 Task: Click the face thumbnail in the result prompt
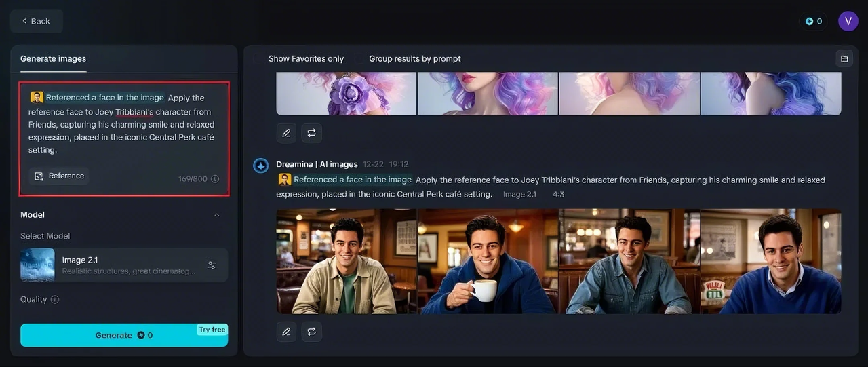(285, 180)
